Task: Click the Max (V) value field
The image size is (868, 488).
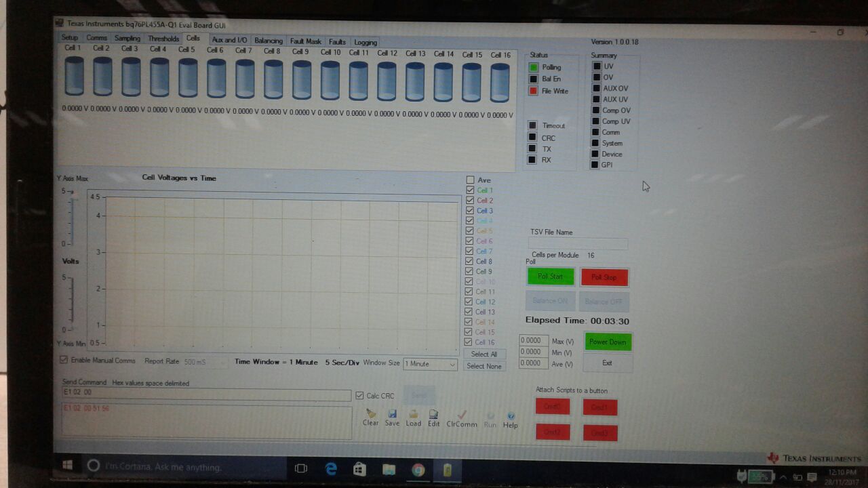Action: pyautogui.click(x=534, y=341)
